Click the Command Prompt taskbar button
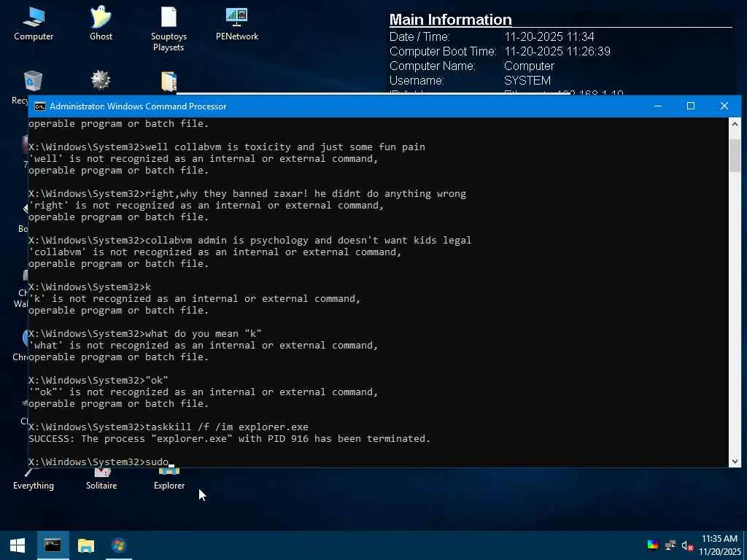 point(53,545)
